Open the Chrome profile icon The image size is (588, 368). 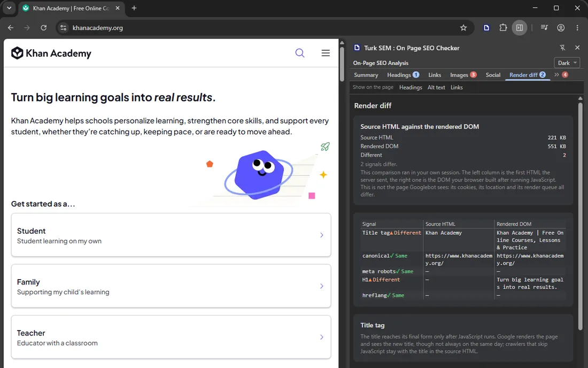[x=561, y=28]
